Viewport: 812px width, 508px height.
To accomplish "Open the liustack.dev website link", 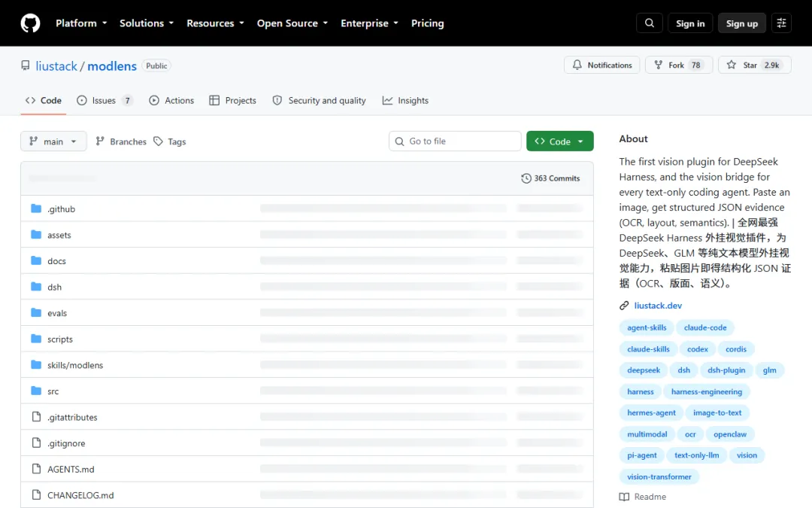I will (x=658, y=306).
